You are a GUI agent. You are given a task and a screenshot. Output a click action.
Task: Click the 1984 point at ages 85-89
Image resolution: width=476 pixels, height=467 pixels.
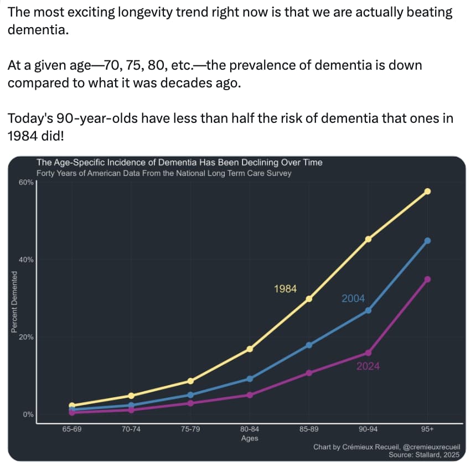point(309,299)
